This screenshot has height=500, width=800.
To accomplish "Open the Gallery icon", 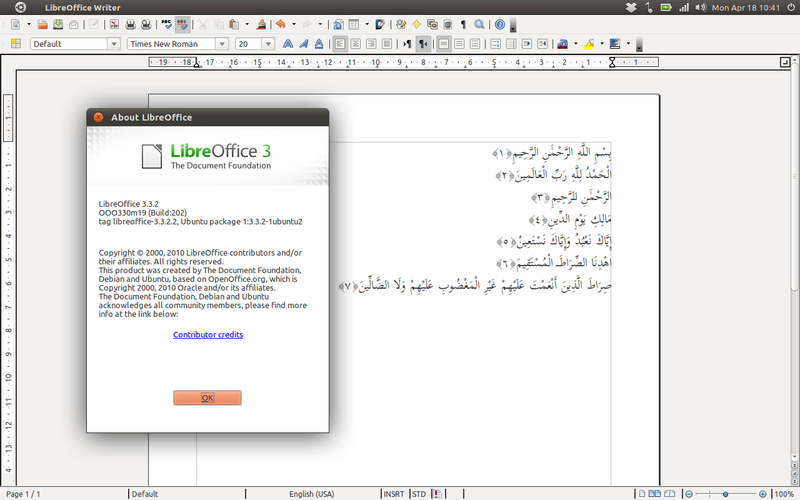I will coord(432,24).
